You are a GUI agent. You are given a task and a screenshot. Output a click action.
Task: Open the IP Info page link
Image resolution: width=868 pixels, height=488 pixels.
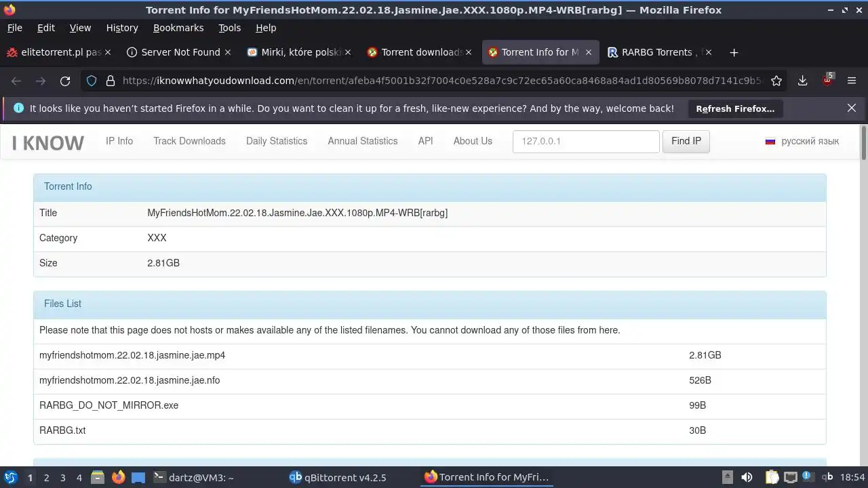119,141
